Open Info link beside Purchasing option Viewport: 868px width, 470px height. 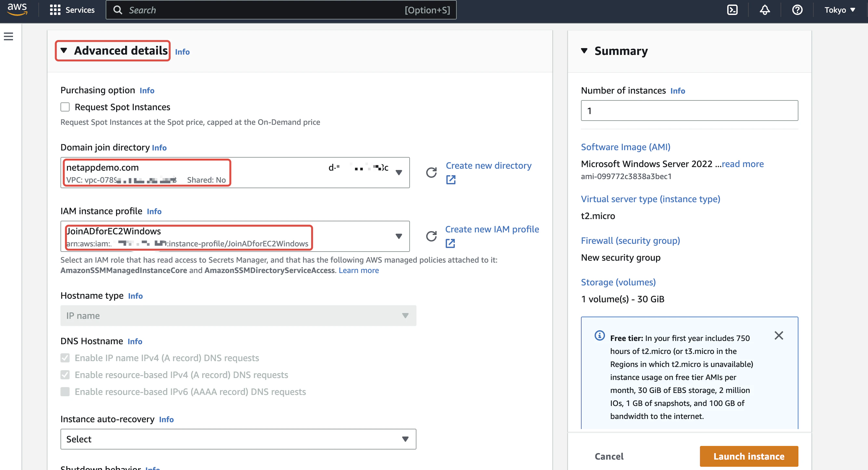tap(147, 90)
